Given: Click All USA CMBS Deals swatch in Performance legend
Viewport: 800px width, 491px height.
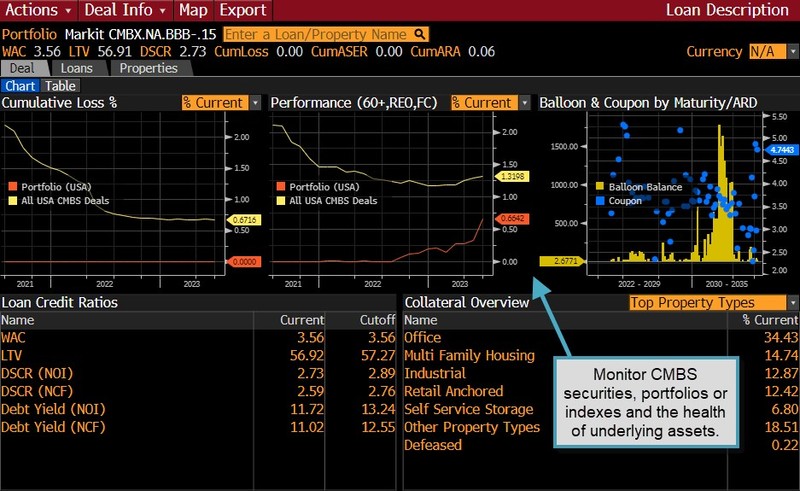Looking at the screenshot, I should click(281, 201).
